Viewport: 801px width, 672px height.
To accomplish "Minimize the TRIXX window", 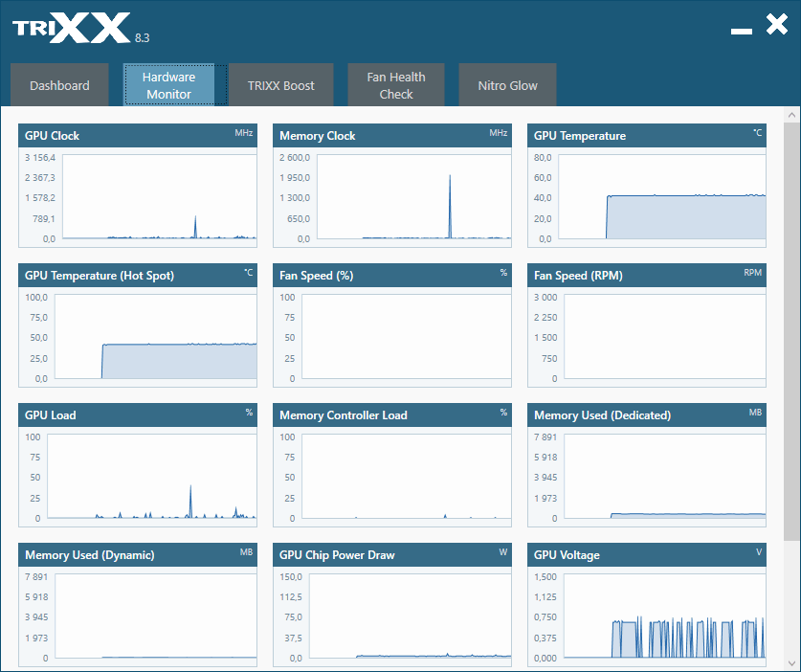I will 742,32.
